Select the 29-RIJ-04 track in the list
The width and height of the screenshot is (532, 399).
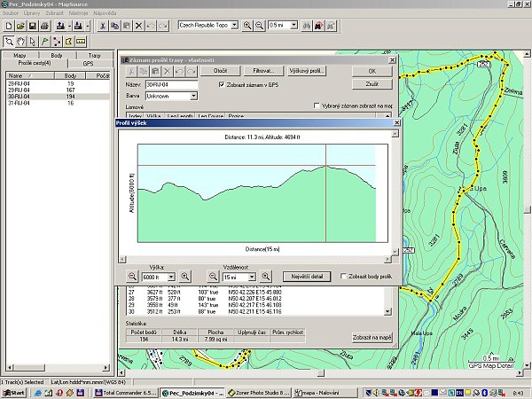click(x=58, y=90)
